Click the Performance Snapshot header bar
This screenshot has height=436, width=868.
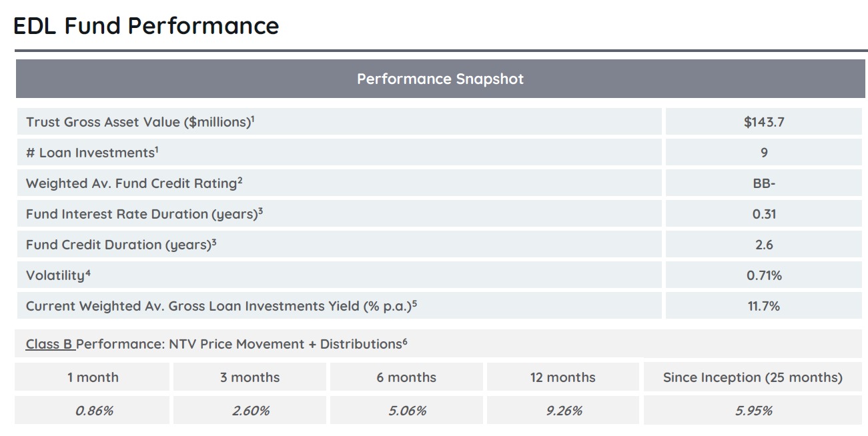coord(440,79)
